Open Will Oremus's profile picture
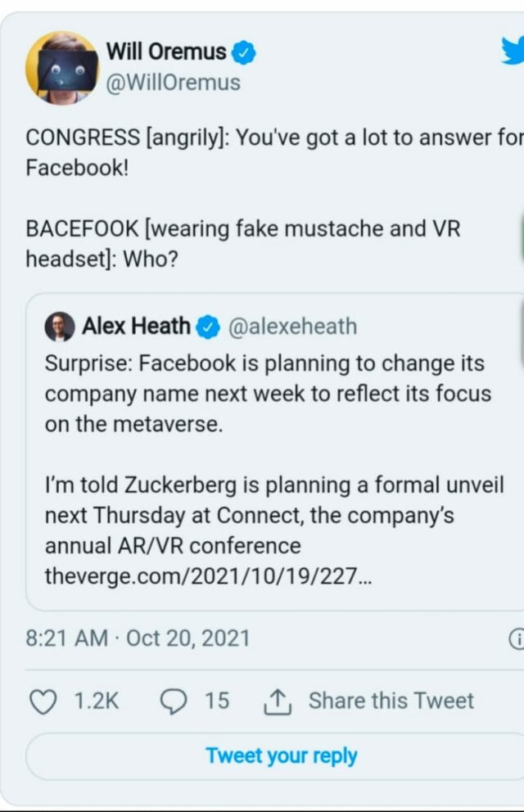Image resolution: width=524 pixels, height=812 pixels. pos(62,66)
